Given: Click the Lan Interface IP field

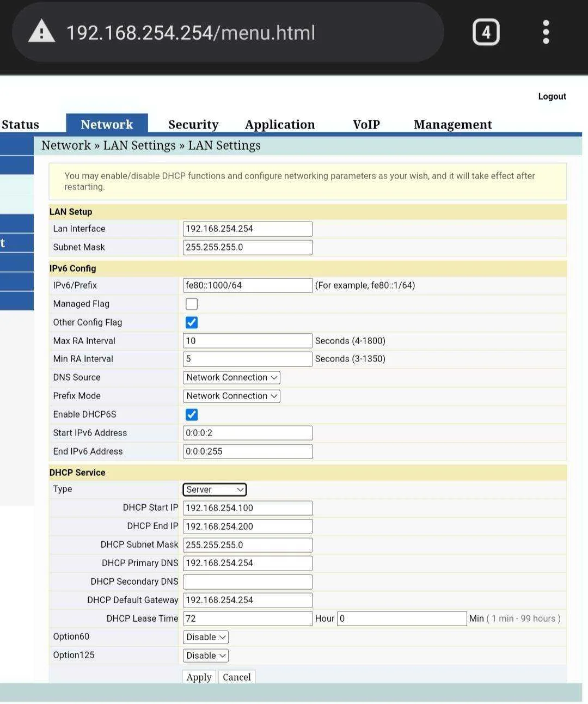Looking at the screenshot, I should tap(248, 229).
